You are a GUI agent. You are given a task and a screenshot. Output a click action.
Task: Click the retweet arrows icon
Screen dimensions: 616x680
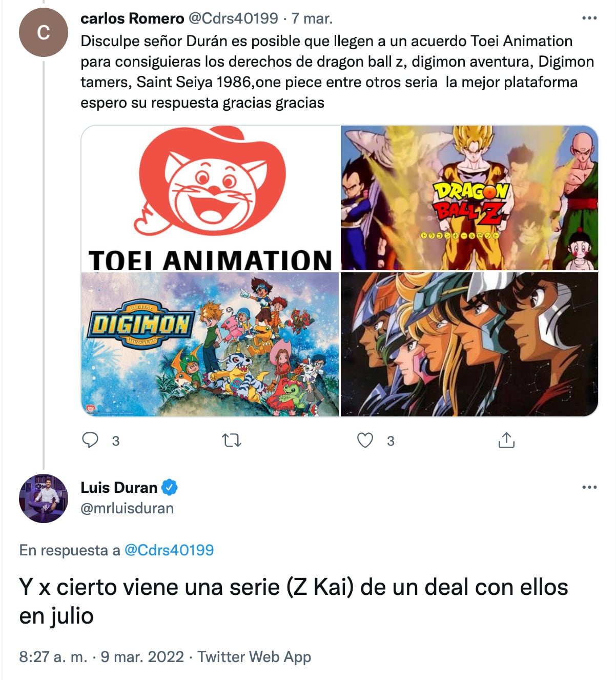232,441
